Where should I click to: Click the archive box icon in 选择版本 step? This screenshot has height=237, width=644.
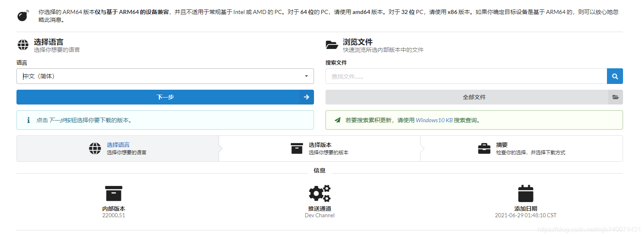click(x=297, y=149)
